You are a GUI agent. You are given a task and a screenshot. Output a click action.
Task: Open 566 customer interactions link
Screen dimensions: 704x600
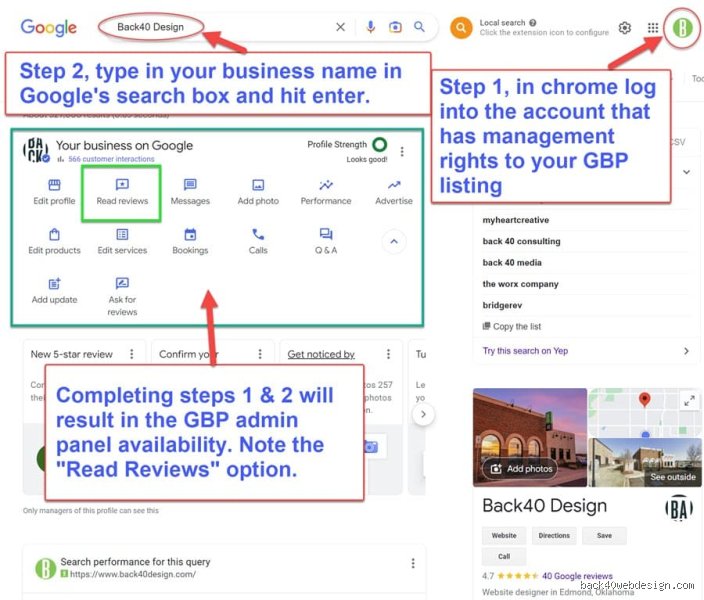[x=111, y=159]
